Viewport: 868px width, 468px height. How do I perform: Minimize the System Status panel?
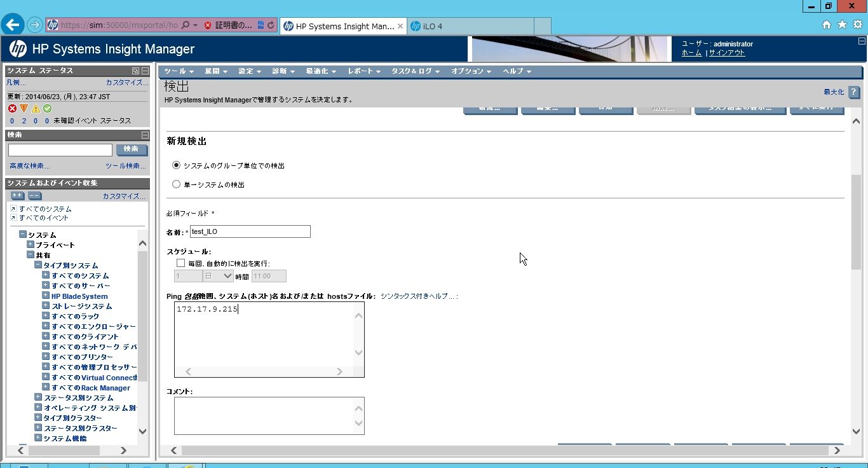point(145,71)
